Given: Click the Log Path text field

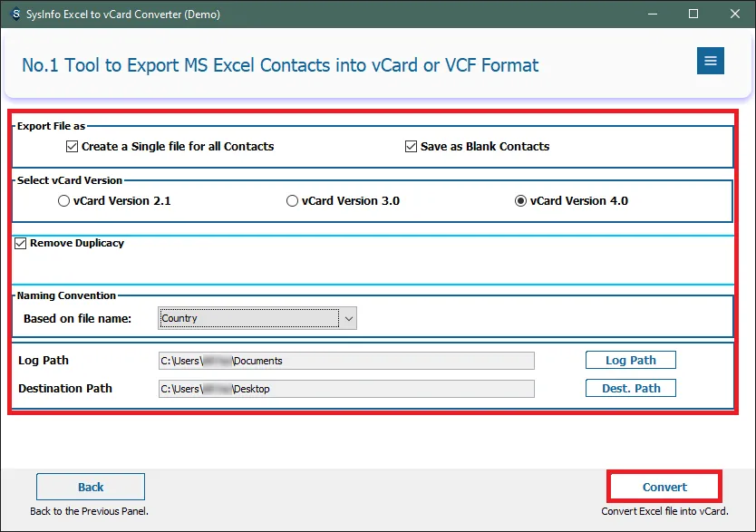Looking at the screenshot, I should 346,361.
